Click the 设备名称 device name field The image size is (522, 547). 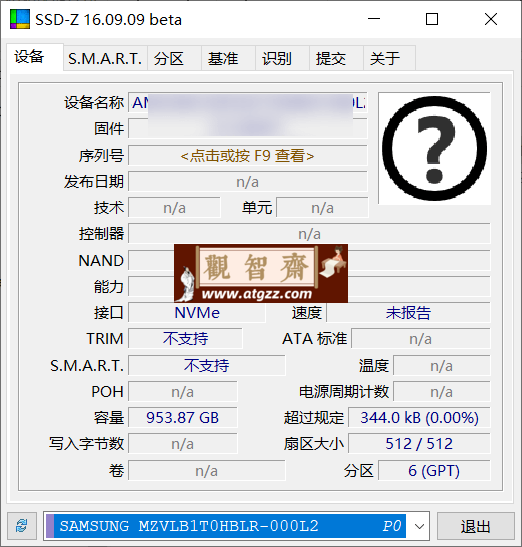point(248,103)
